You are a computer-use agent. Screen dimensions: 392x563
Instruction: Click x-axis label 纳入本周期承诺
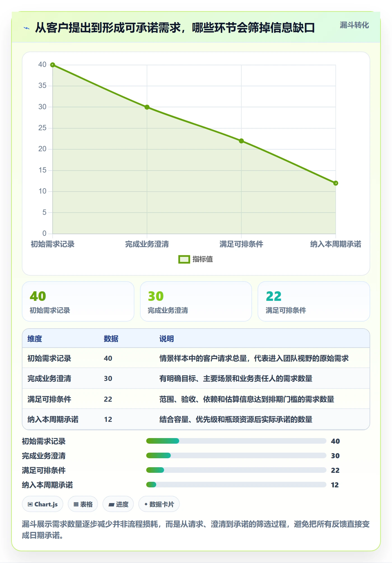tap(336, 244)
